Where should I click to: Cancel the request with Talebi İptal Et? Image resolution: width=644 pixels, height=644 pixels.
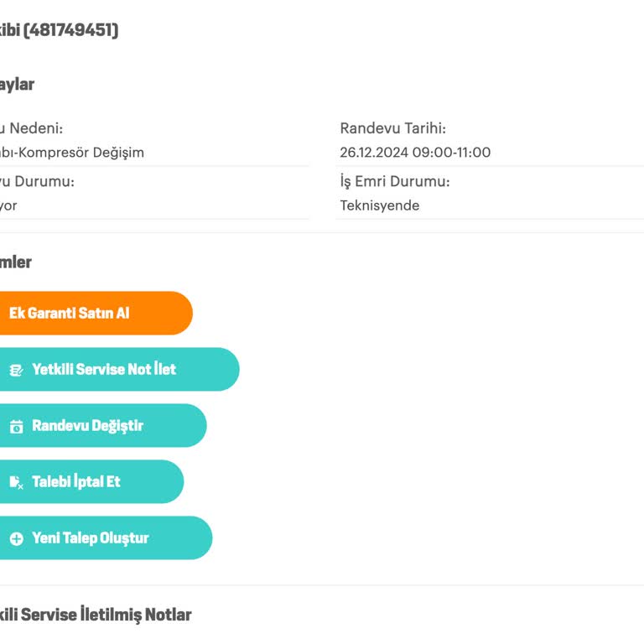(76, 481)
